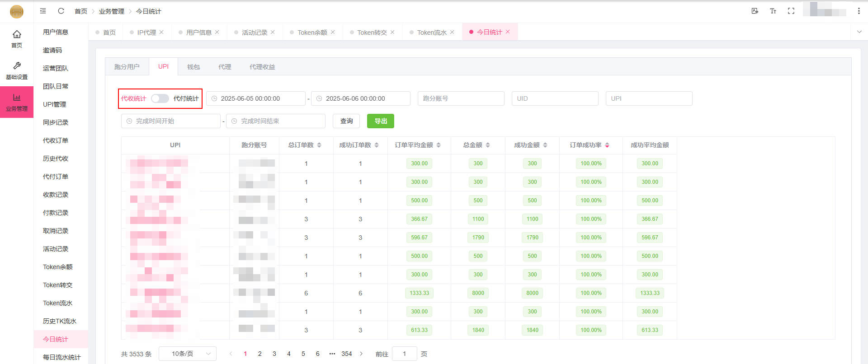Image resolution: width=868 pixels, height=364 pixels.
Task: Sort by 总订单数 column
Action: [x=319, y=145]
